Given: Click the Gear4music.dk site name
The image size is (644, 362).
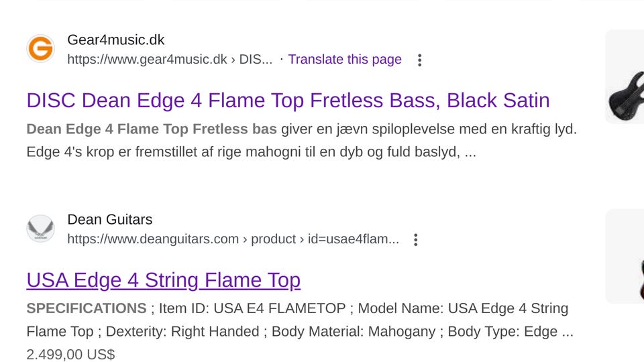Looking at the screenshot, I should click(x=115, y=40).
